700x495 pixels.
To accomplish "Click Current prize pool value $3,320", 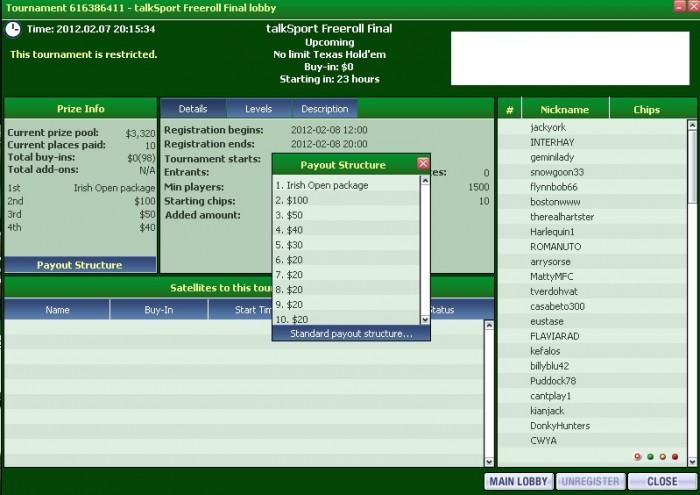I will click(140, 133).
